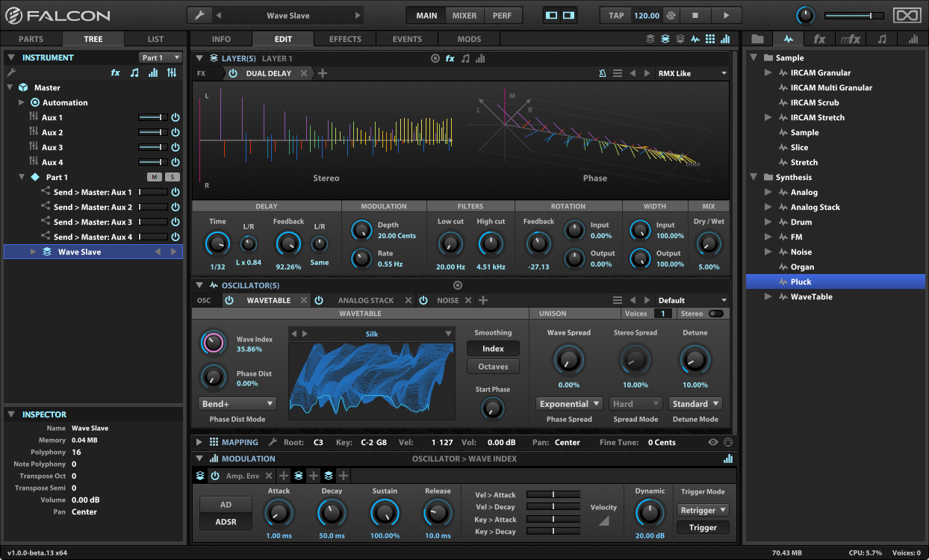Select Organ in the Synthesis list
This screenshot has width=929, height=560.
pyautogui.click(x=802, y=267)
